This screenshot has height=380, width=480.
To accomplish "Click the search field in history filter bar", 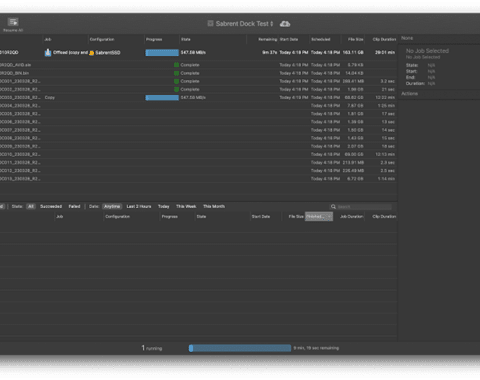I will pyautogui.click(x=361, y=207).
